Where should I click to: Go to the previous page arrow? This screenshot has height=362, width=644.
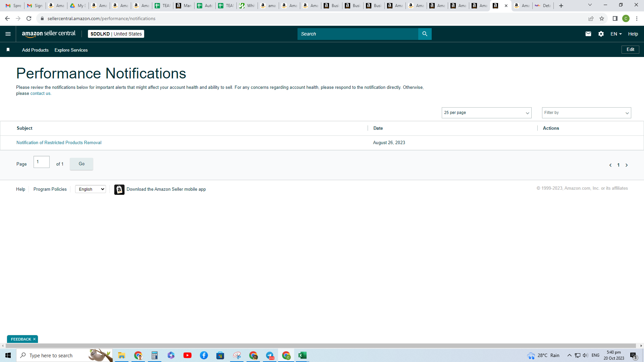(610, 165)
